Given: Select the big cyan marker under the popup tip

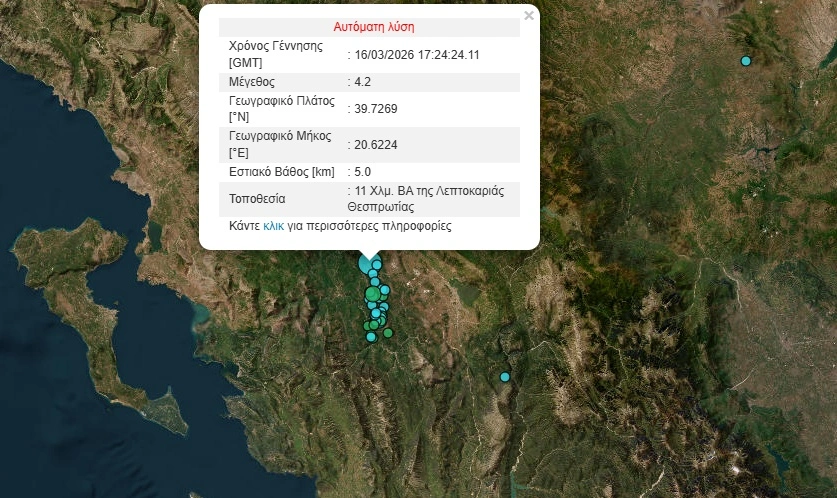Looking at the screenshot, I should (x=366, y=263).
